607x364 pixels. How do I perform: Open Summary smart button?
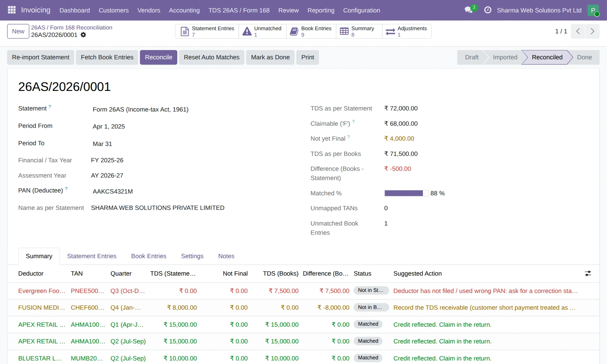click(x=359, y=31)
